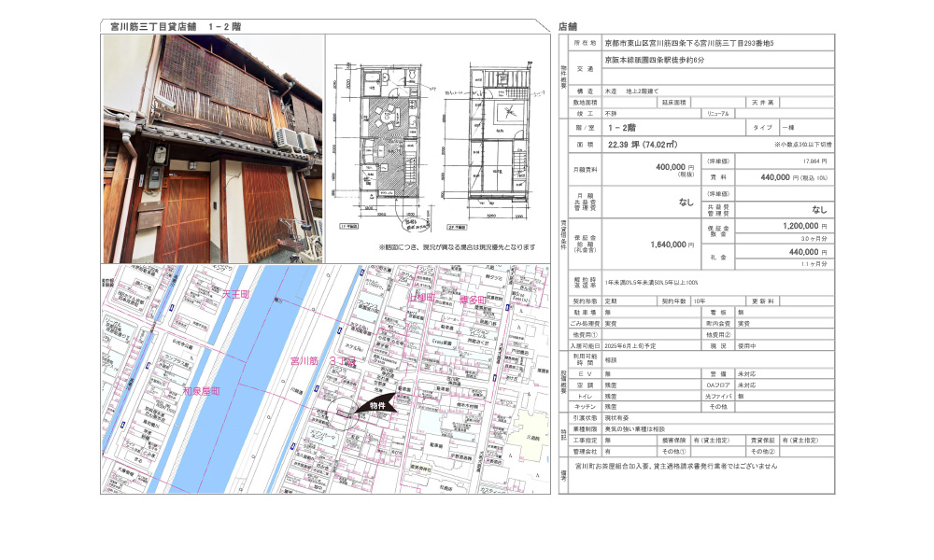Click the 宮川筋 3丁目 label on the map
Screen dimensions: 934x560
(x=322, y=361)
